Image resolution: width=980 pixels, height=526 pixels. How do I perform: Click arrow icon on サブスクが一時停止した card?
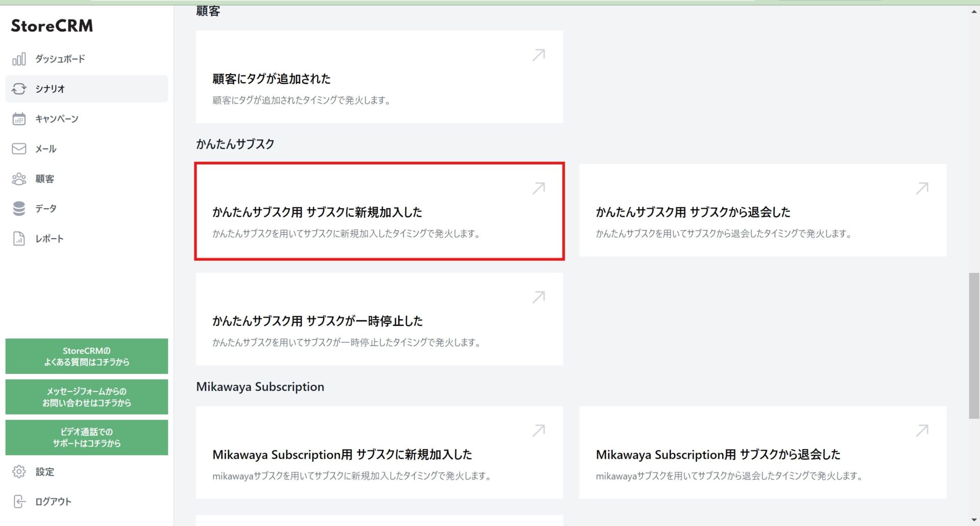pyautogui.click(x=538, y=297)
